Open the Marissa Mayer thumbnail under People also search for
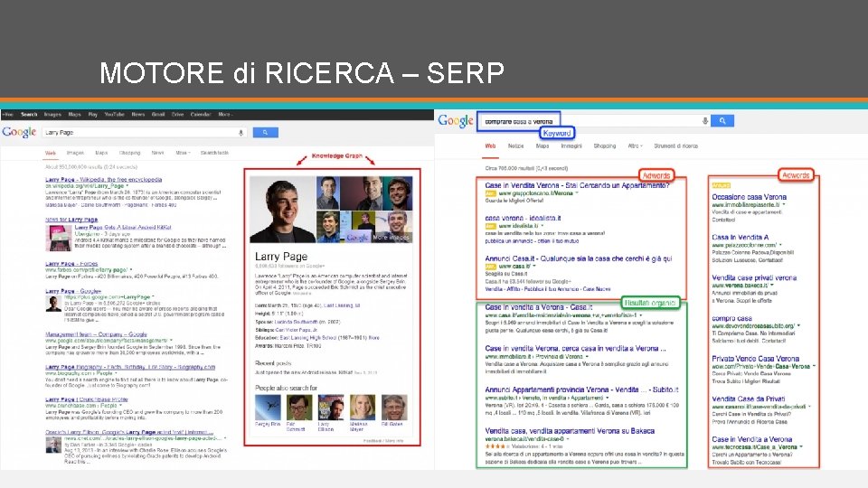 [362, 408]
